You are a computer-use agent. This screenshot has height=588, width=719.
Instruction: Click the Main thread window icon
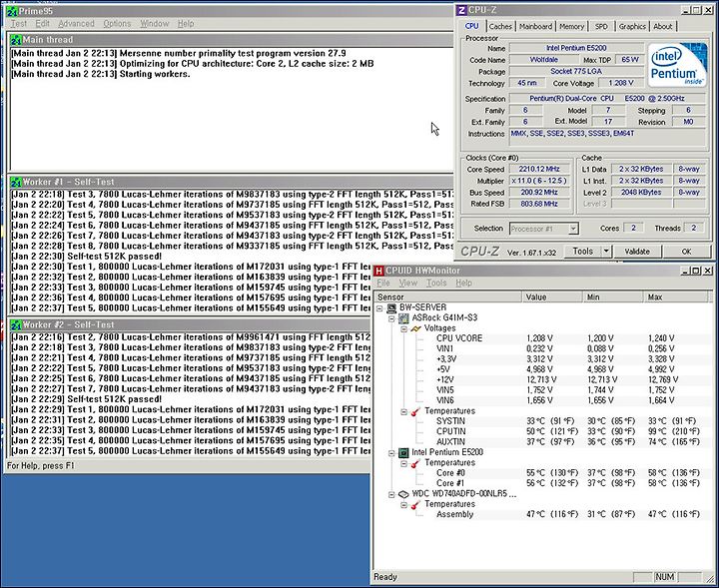16,40
